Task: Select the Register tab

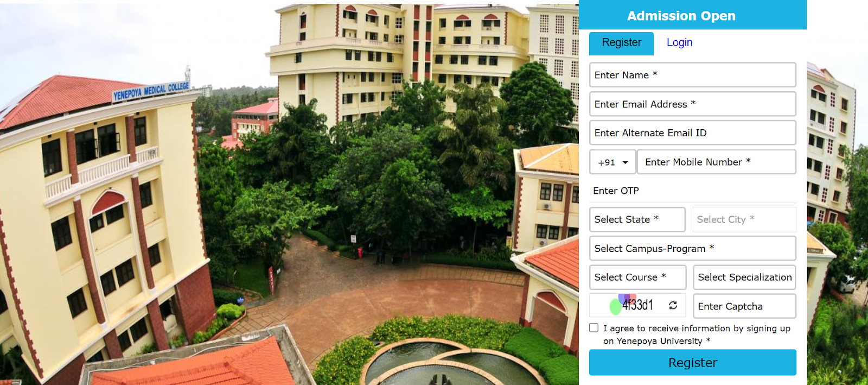Action: pos(622,43)
